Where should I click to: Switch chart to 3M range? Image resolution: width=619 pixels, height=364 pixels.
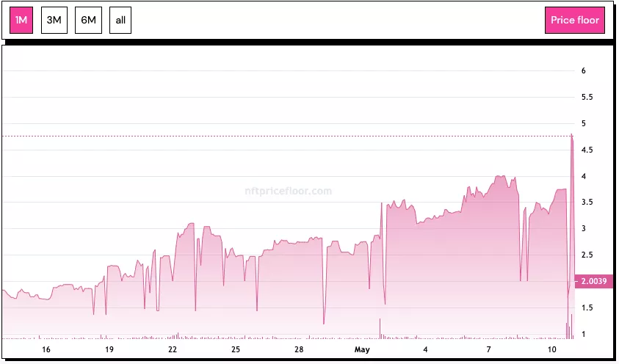point(54,21)
